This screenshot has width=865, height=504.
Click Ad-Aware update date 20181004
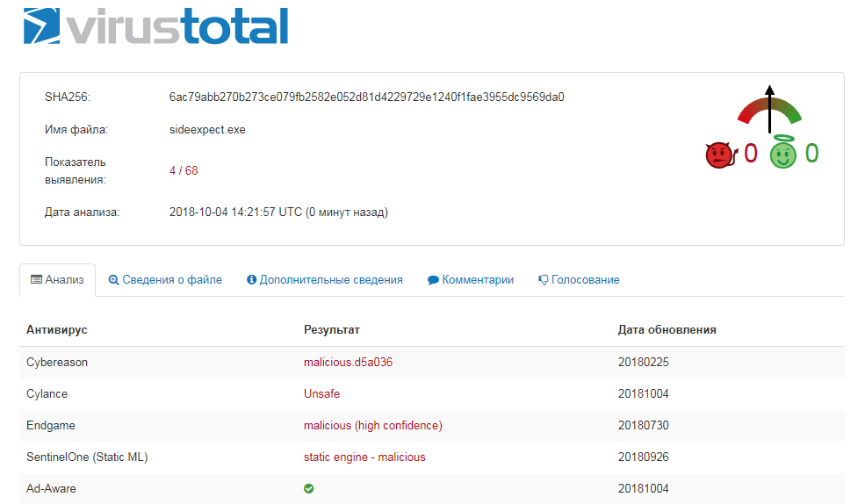pyautogui.click(x=643, y=488)
